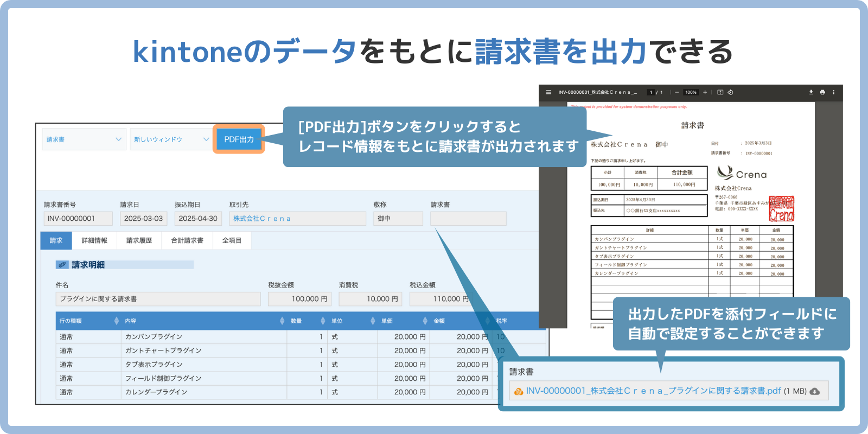
Task: Open the PDF viewer sidebar menu icon
Action: click(x=548, y=92)
